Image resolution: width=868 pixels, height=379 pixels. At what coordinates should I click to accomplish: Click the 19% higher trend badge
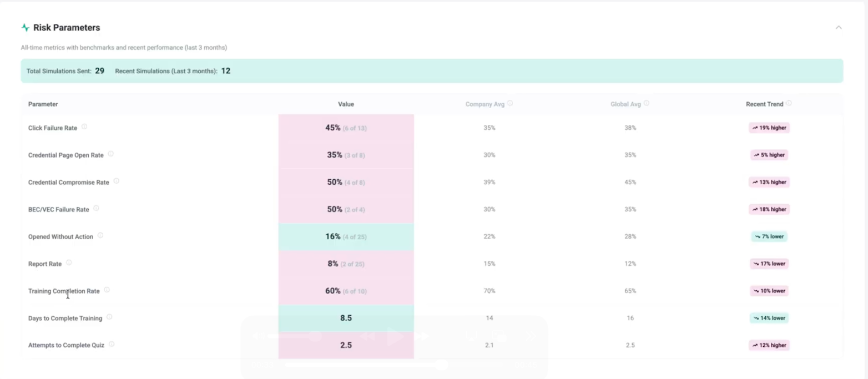point(769,128)
